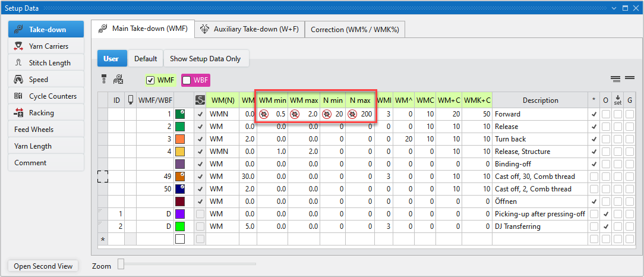This screenshot has width=644, height=277.
Task: Click Show Setup Data Only button
Action: [206, 59]
